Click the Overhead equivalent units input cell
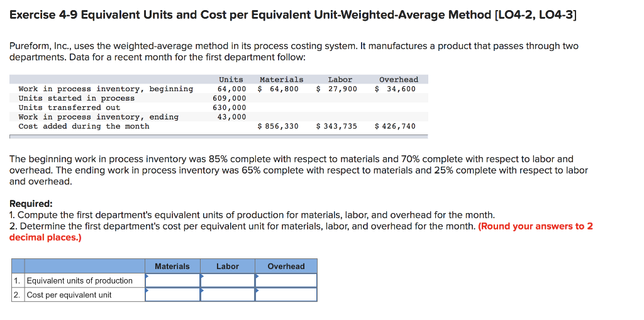This screenshot has height=320, width=644. pyautogui.click(x=286, y=280)
